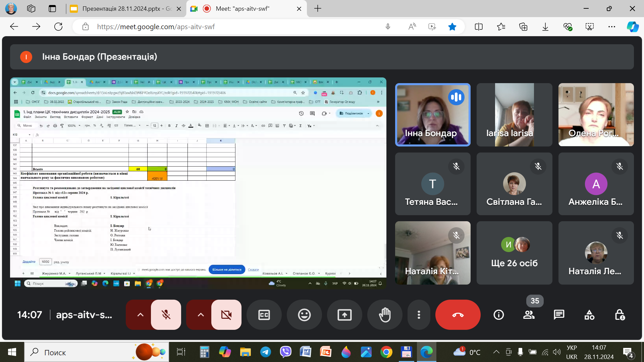Open the Edge screenshot capture icon
644x362 pixels.
coord(590,26)
